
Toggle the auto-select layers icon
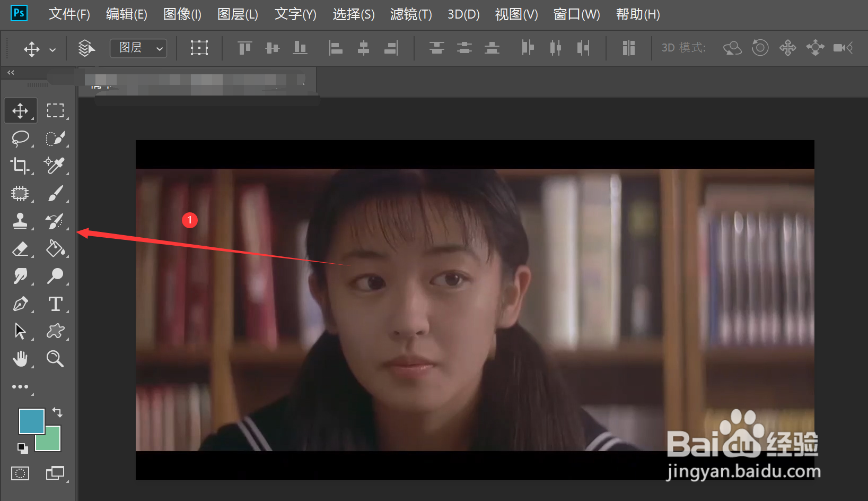tap(86, 48)
